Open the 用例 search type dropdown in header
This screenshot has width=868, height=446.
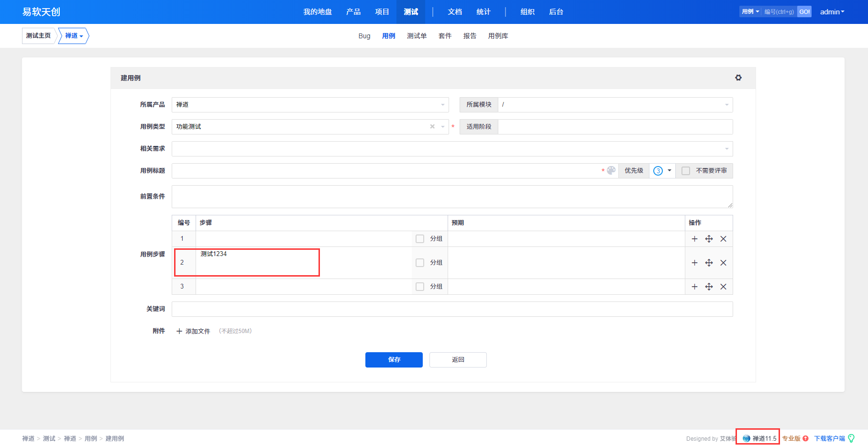tap(750, 12)
